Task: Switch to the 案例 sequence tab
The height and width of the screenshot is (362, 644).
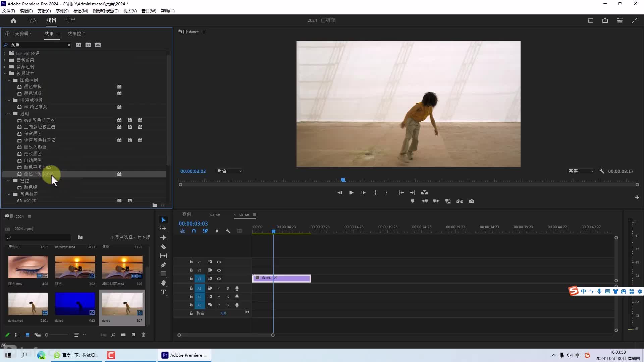Action: [186, 215]
